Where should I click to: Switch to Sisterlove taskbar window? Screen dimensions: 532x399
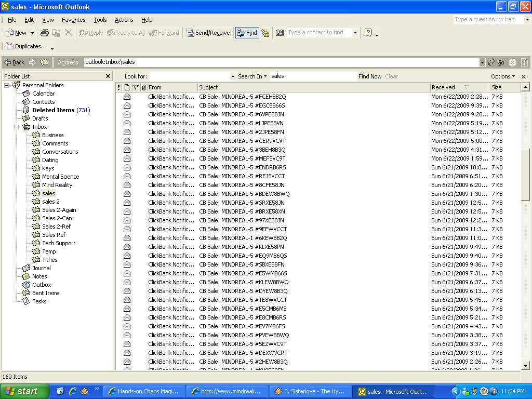310,392
